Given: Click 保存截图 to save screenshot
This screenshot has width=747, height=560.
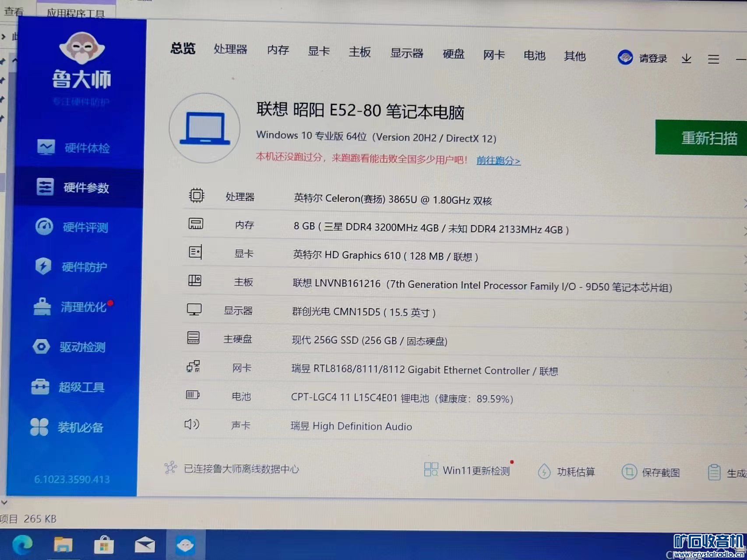Looking at the screenshot, I should coord(651,472).
